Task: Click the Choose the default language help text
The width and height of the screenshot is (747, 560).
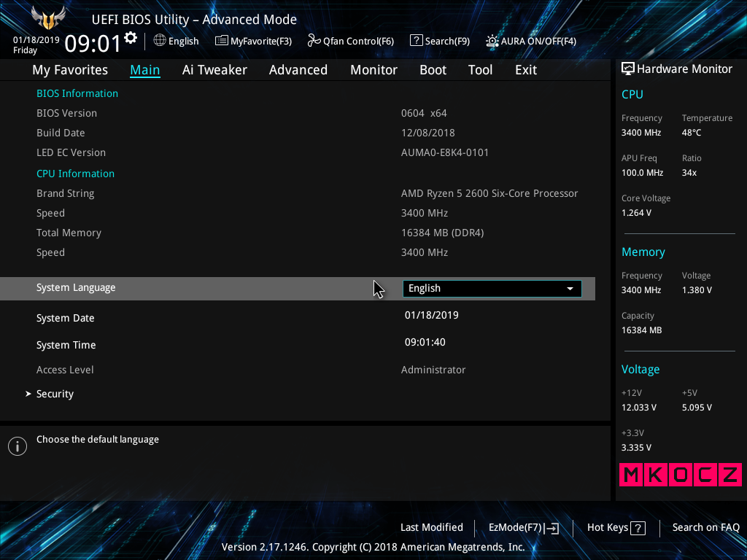Action: tap(98, 440)
